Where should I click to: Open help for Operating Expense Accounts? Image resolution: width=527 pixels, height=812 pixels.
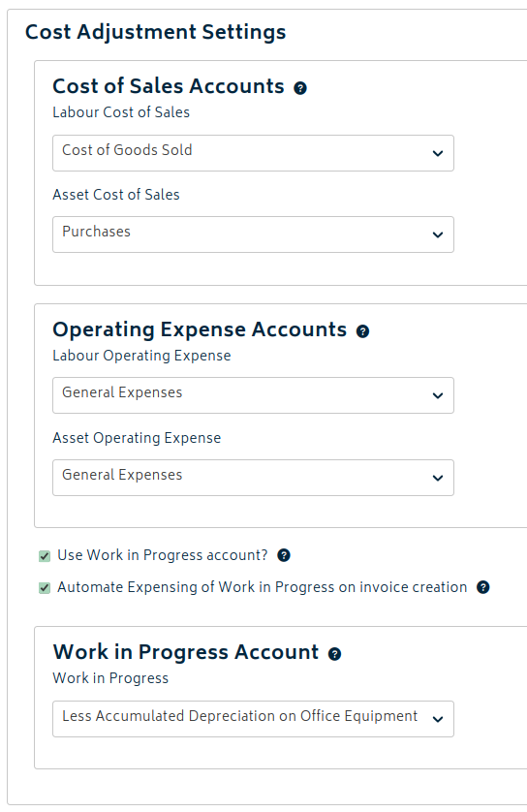coord(363,331)
